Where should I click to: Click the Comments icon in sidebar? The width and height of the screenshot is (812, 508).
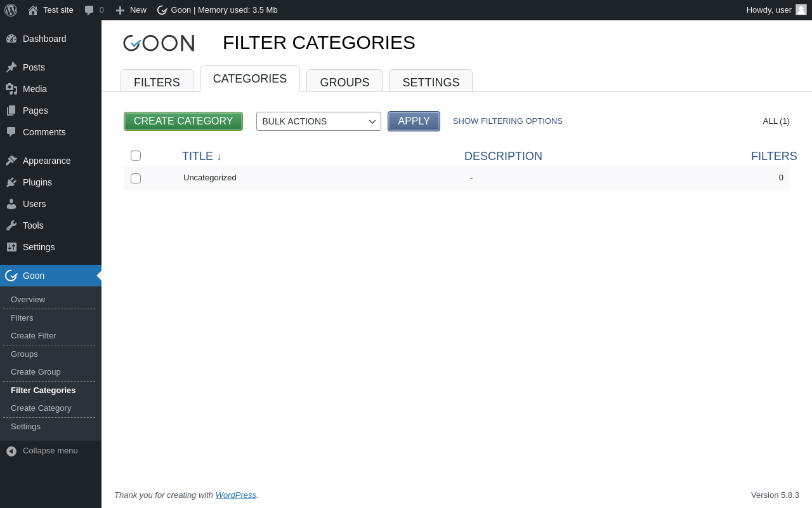pos(11,132)
